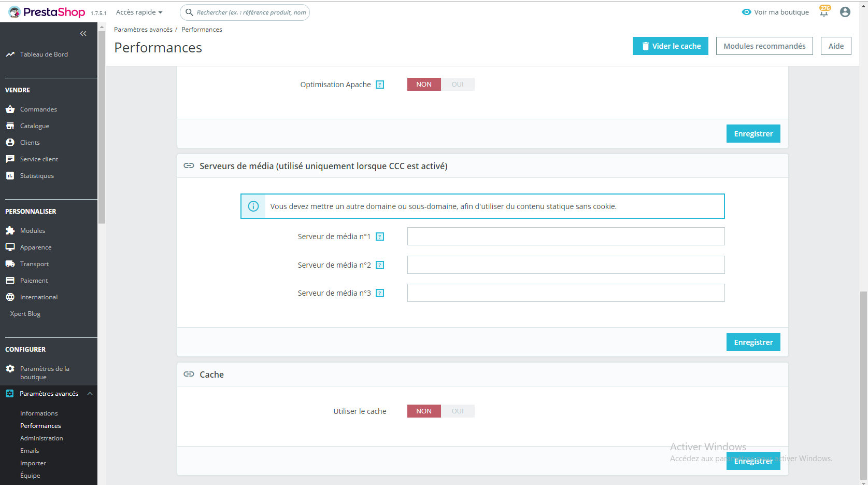
Task: Open Emails submenu item
Action: pyautogui.click(x=30, y=450)
